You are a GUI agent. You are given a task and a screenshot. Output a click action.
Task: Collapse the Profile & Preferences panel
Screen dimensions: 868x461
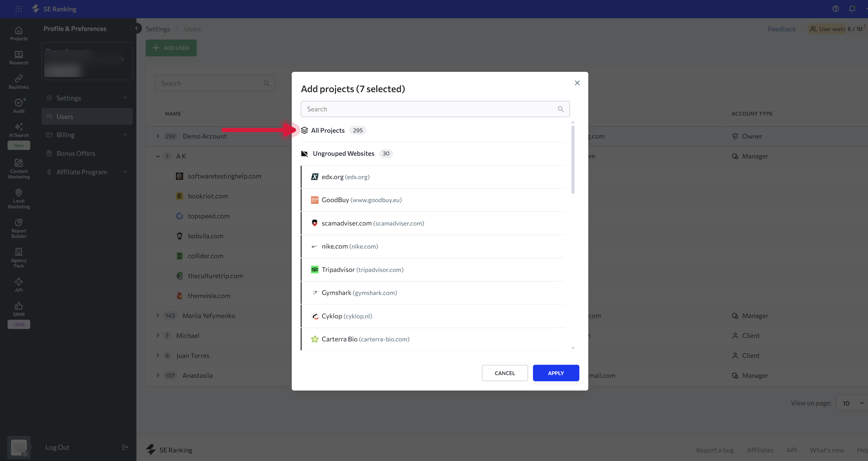pos(136,28)
